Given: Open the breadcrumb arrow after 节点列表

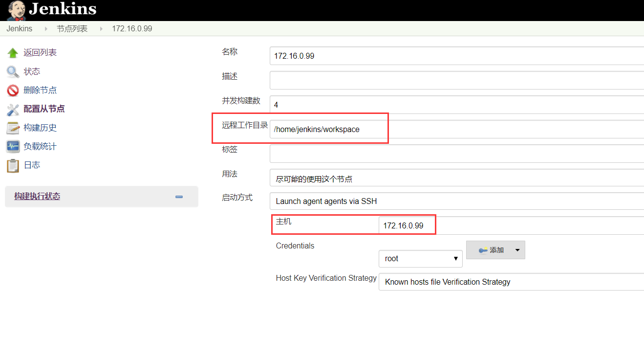Looking at the screenshot, I should point(101,29).
